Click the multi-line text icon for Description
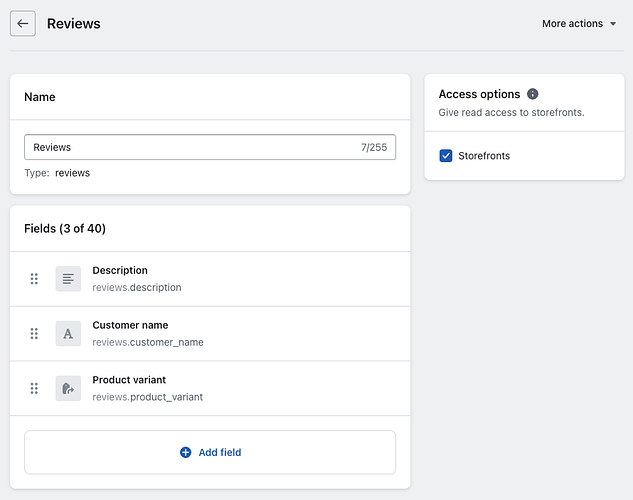 coord(68,279)
